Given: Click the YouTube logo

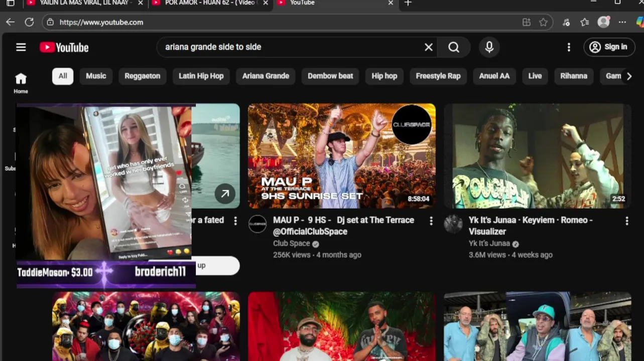Looking at the screenshot, I should pyautogui.click(x=64, y=47).
